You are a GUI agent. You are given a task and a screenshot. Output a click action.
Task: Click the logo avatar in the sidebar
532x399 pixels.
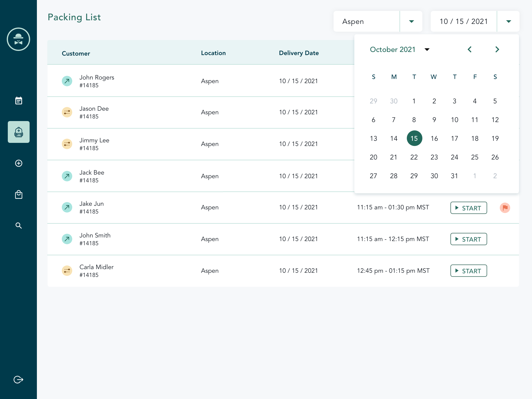pos(18,39)
